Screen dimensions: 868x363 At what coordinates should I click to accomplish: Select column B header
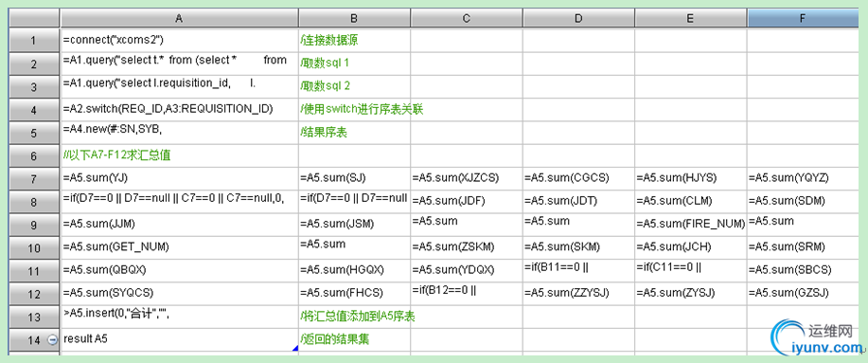tap(354, 18)
